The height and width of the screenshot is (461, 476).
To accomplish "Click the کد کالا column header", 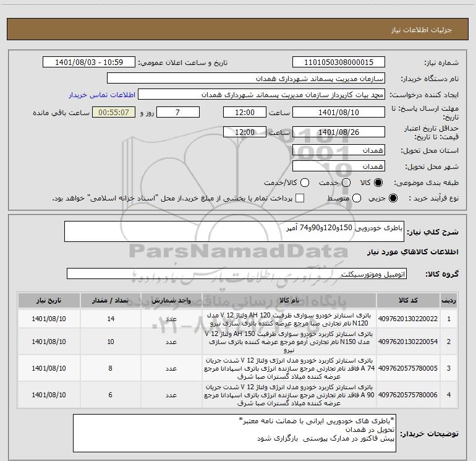I will [x=408, y=300].
